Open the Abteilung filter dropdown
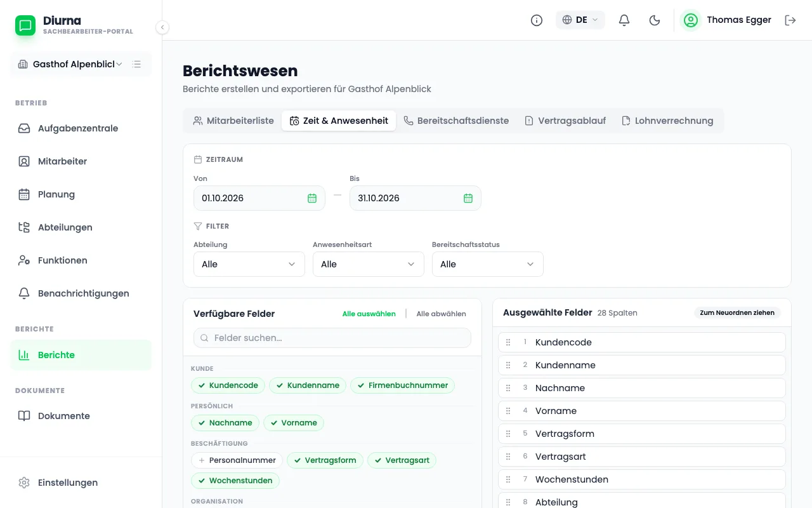Image resolution: width=812 pixels, height=508 pixels. coord(249,264)
